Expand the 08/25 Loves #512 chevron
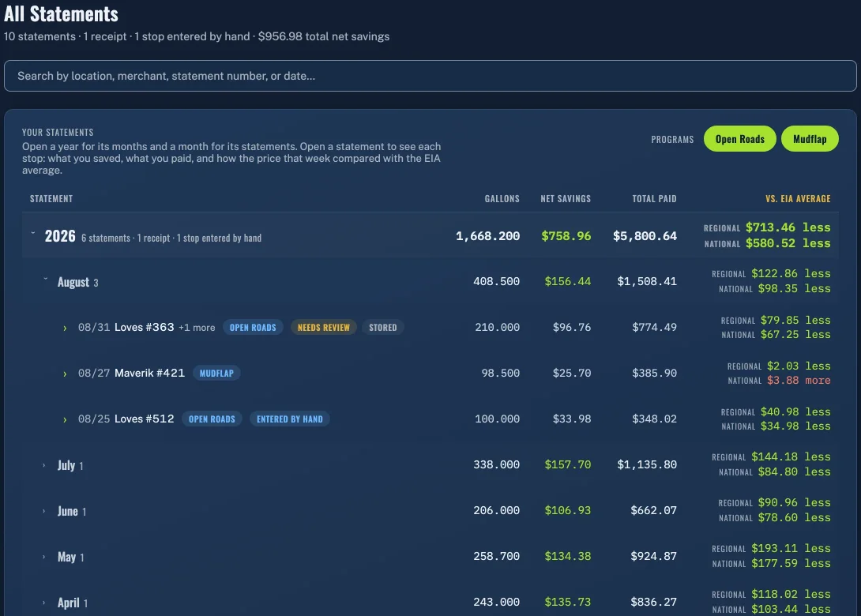The image size is (861, 616). tap(65, 419)
